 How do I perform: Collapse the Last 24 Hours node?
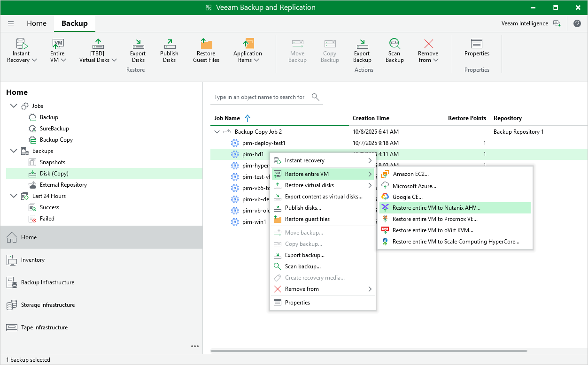click(x=13, y=196)
